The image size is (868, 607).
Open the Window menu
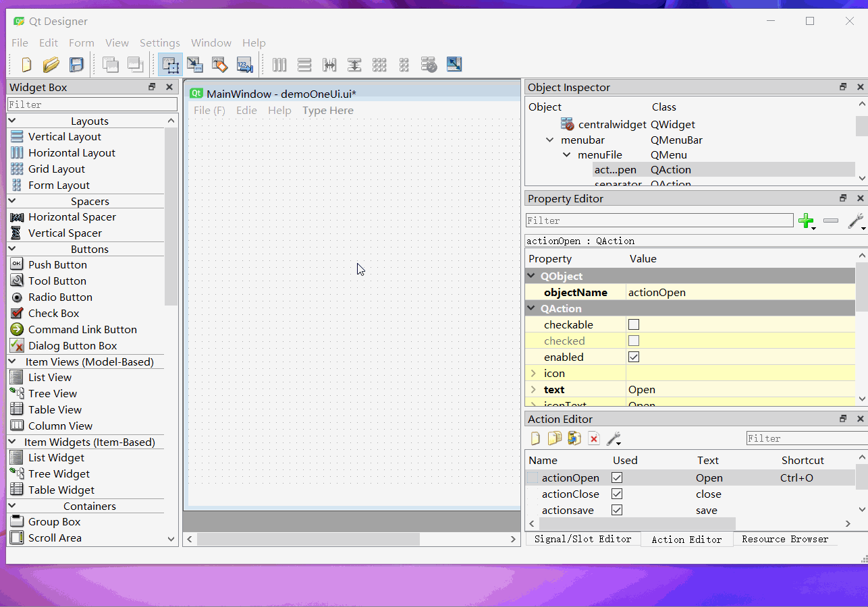[211, 42]
